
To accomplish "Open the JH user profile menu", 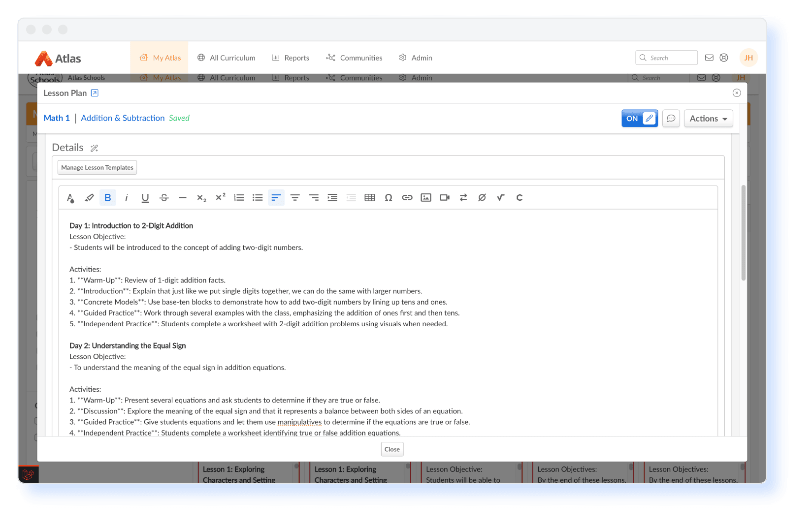I will click(748, 58).
